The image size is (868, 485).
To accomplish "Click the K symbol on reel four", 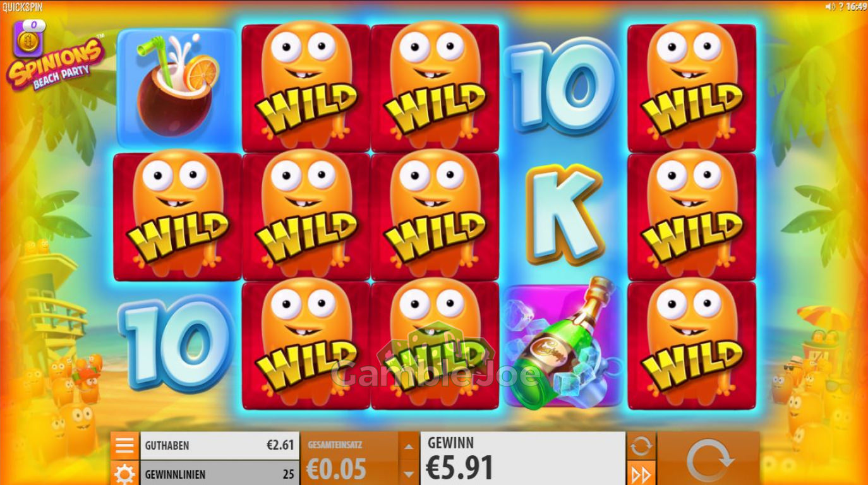I will click(562, 216).
